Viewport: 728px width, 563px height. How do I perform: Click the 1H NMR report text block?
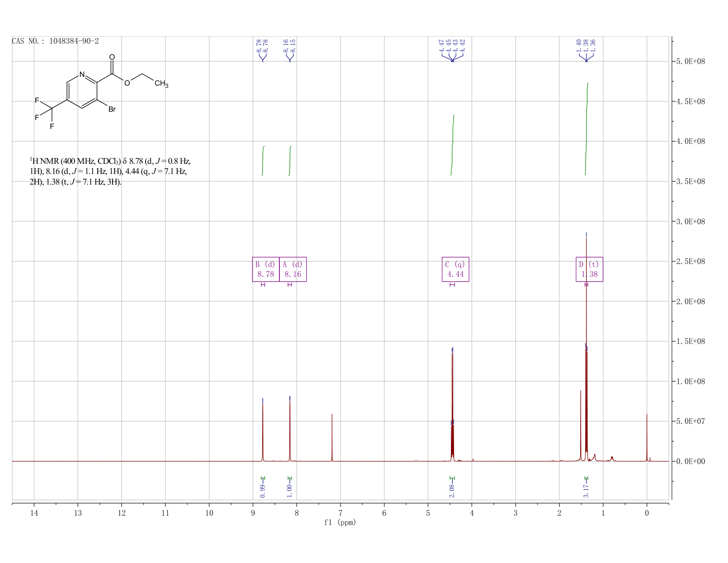[110, 171]
